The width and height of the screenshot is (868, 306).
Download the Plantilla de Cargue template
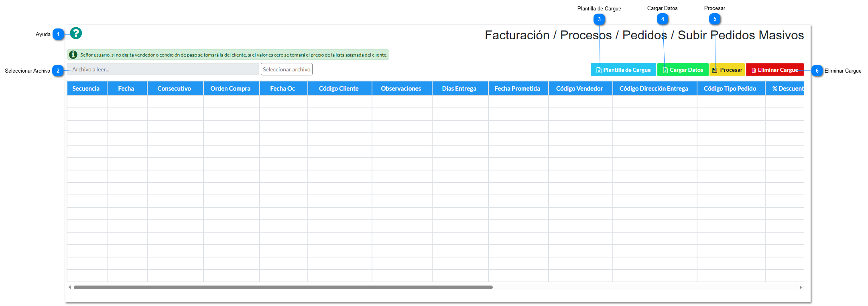tap(623, 70)
